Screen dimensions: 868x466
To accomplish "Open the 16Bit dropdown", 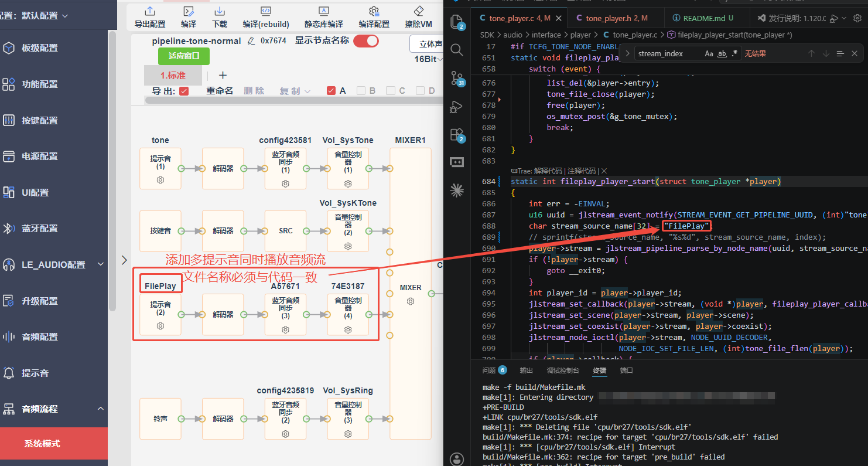I will [429, 59].
